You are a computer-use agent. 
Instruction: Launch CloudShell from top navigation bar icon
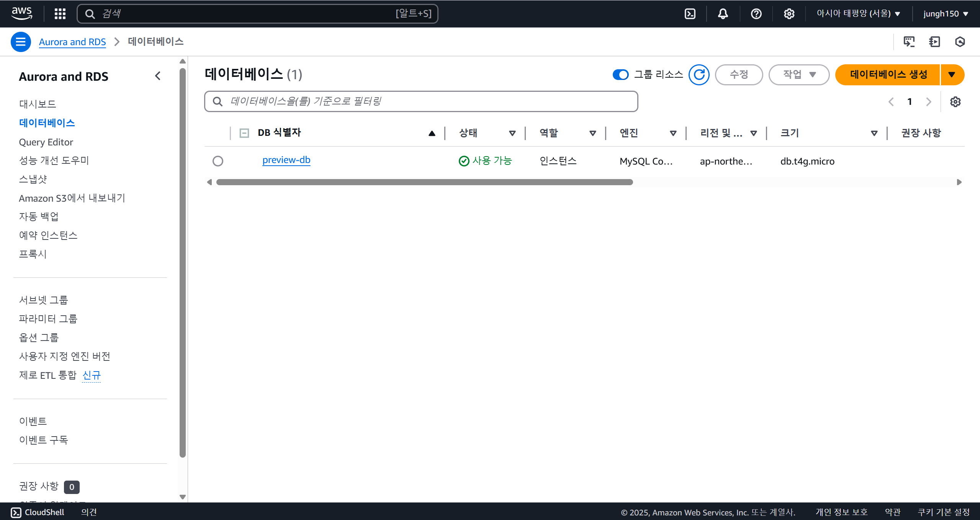point(690,14)
